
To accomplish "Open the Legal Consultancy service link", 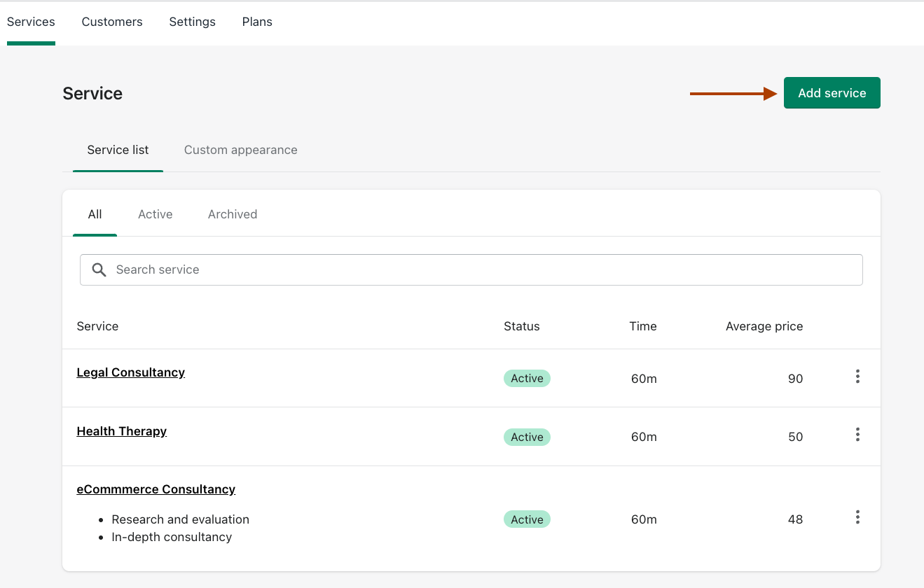I will tap(130, 372).
